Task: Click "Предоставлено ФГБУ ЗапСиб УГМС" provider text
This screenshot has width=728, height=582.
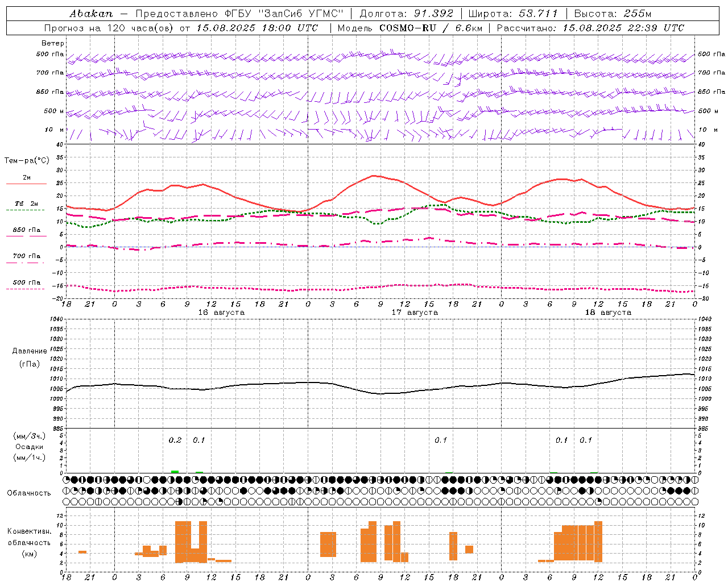Action: point(239,14)
